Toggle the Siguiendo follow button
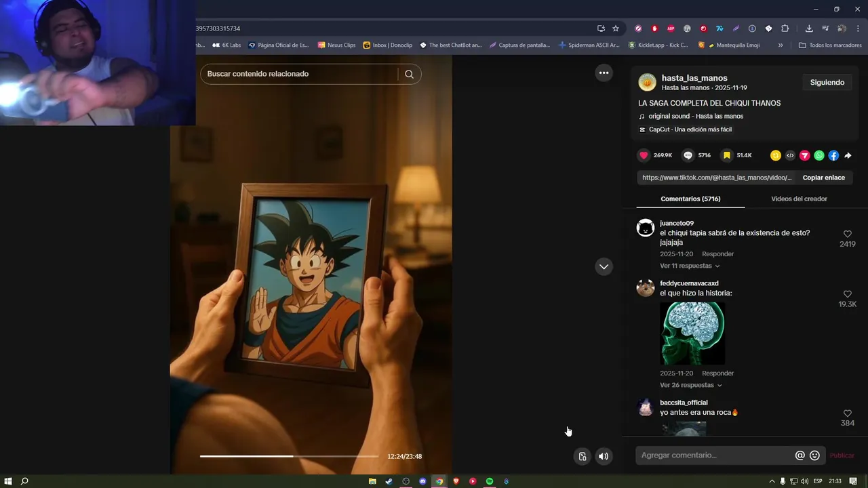The width and height of the screenshot is (868, 488). tap(827, 82)
